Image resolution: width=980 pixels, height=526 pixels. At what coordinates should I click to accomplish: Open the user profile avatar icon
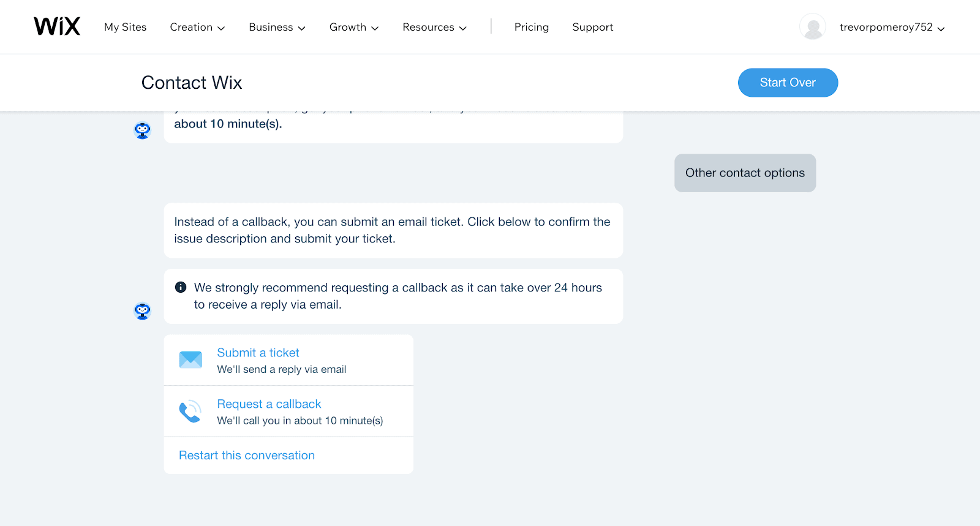(x=813, y=27)
